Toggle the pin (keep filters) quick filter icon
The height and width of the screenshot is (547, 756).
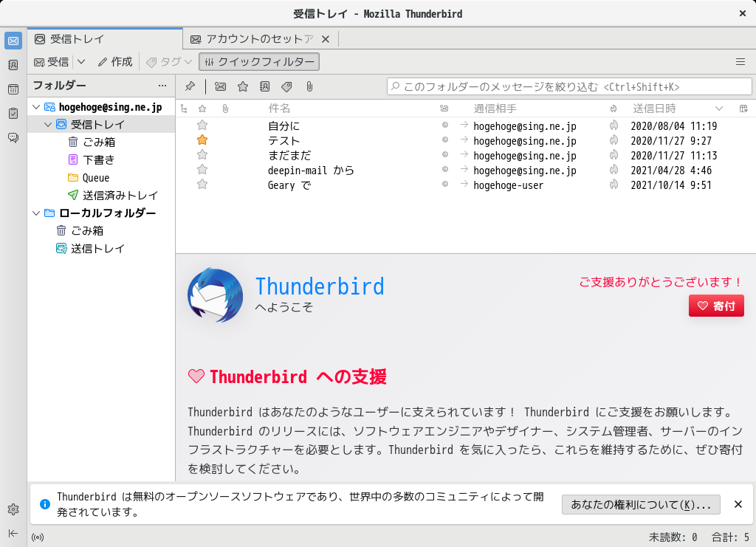190,87
